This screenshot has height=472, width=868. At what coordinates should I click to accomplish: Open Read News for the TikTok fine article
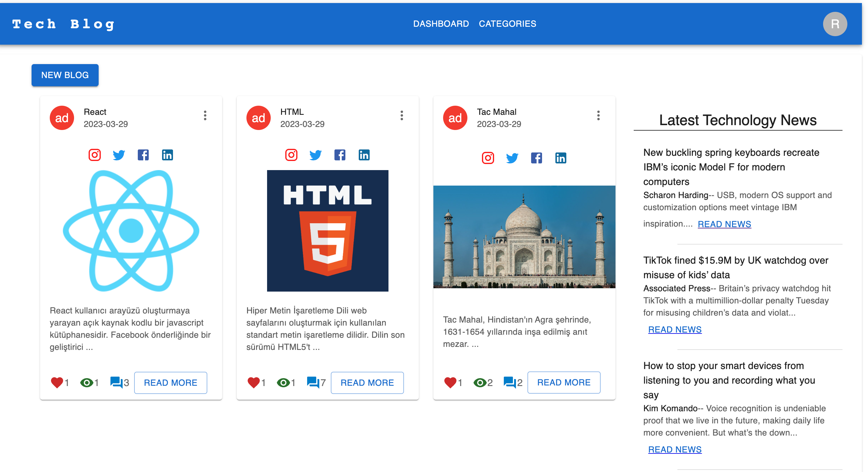coord(675,329)
